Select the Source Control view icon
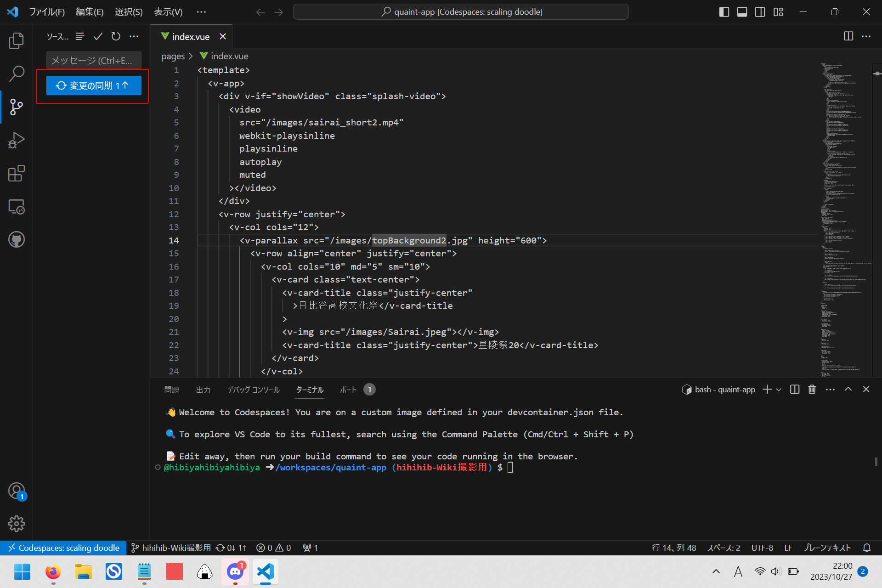This screenshot has width=882, height=588. click(17, 107)
